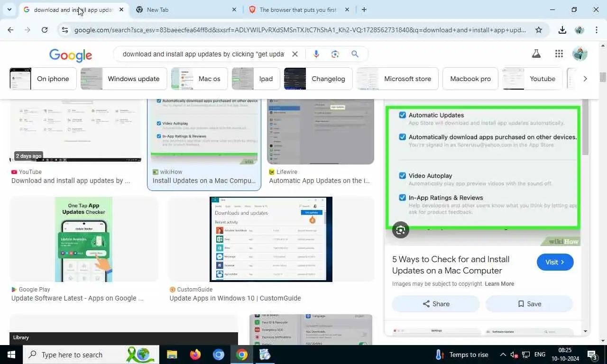Viewport: 607px width, 364px height.
Task: Bookmark this page with the star icon
Action: tap(539, 30)
